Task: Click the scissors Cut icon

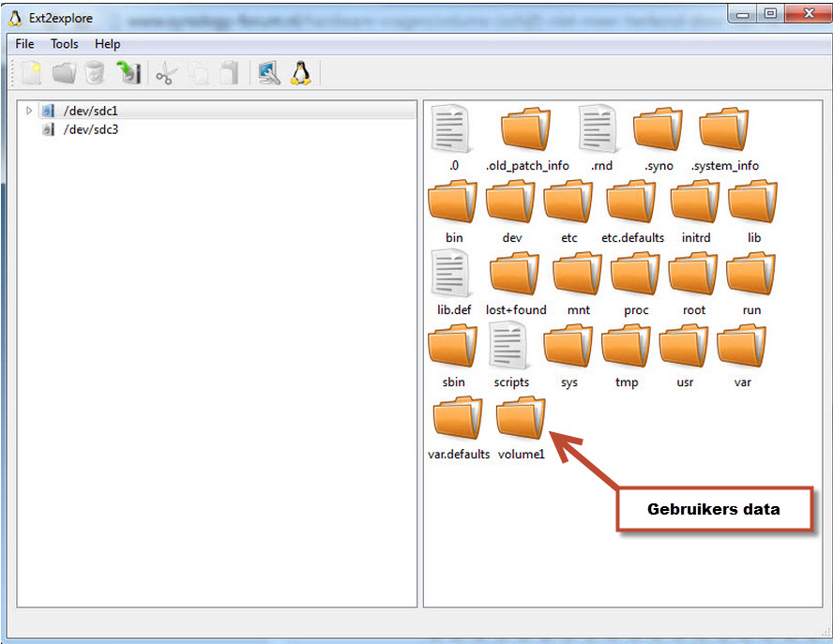Action: 165,73
